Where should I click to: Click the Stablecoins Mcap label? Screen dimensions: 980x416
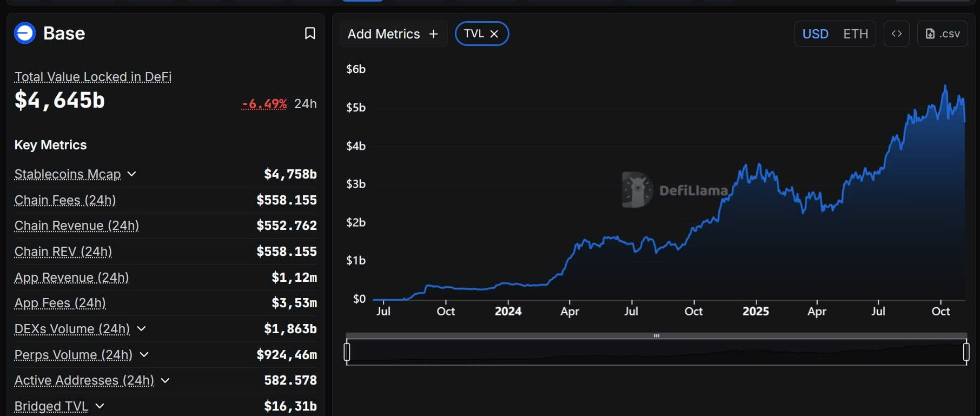coord(68,174)
